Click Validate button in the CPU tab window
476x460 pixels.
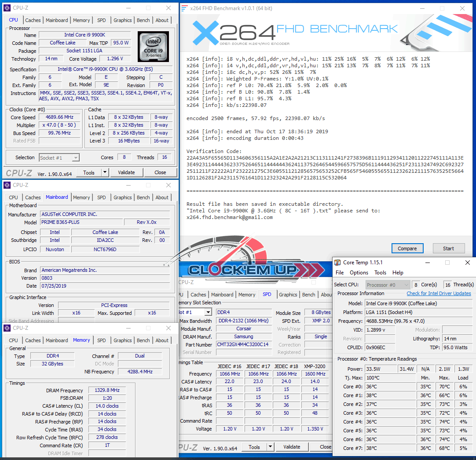pyautogui.click(x=126, y=173)
